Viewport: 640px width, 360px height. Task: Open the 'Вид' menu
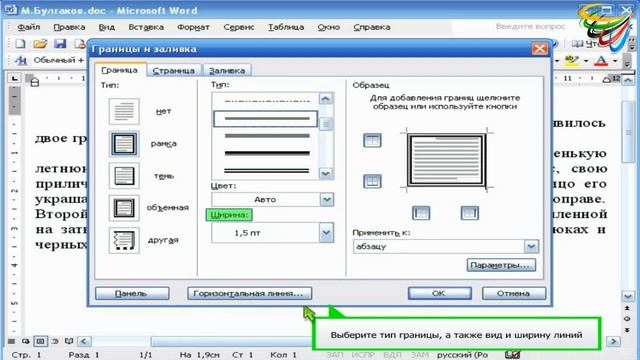click(x=107, y=27)
